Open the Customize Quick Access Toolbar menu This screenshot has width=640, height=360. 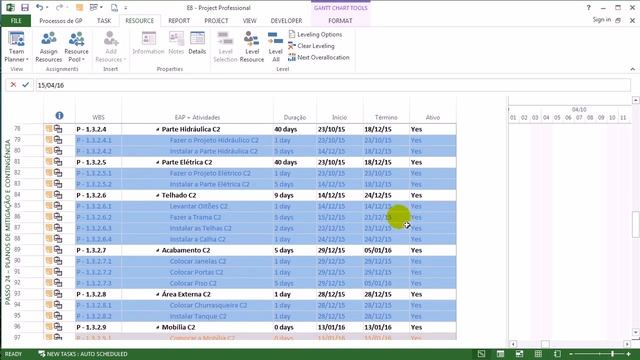[126, 8]
